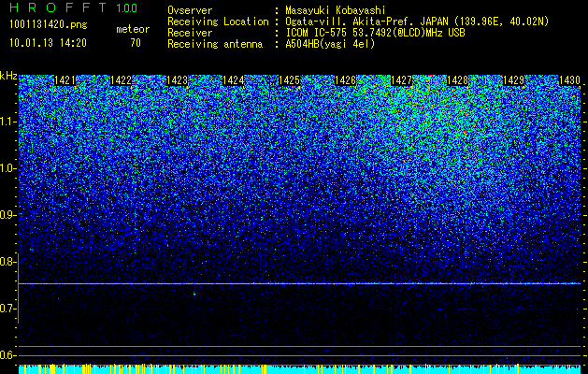The height and width of the screenshot is (374, 588).
Task: Click the 0.9 frequency axis label
Action: [x=7, y=215]
